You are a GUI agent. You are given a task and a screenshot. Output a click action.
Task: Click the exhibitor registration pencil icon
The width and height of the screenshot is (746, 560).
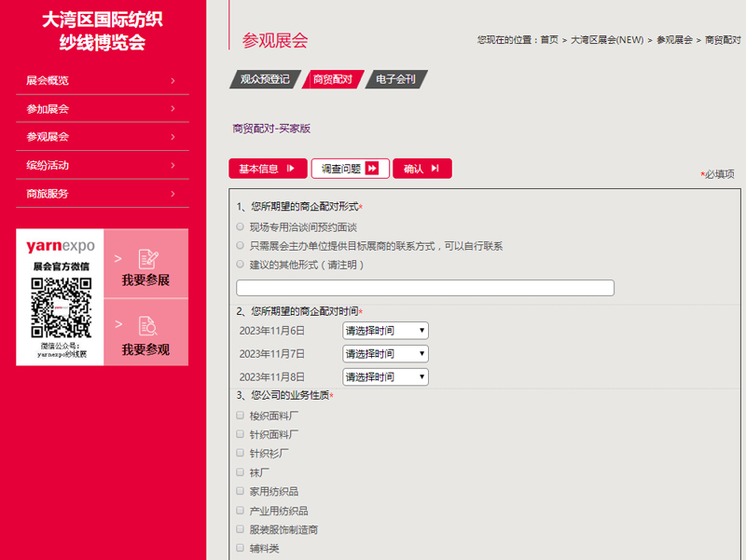pos(146,258)
